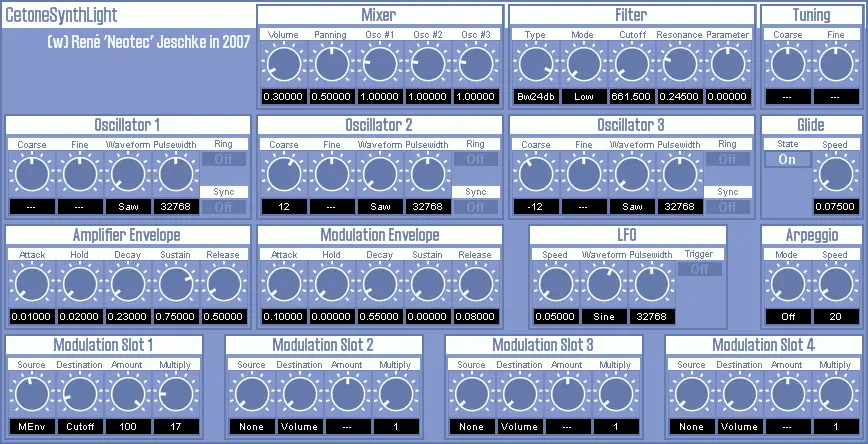
Task: Click the Mixer Volume knob
Action: pyautogui.click(x=283, y=64)
